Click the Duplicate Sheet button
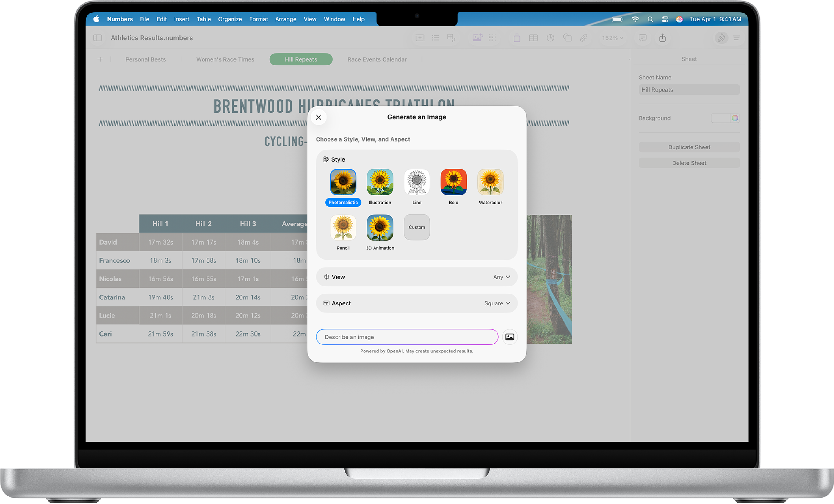Viewport: 834px width, 504px height. (x=689, y=147)
